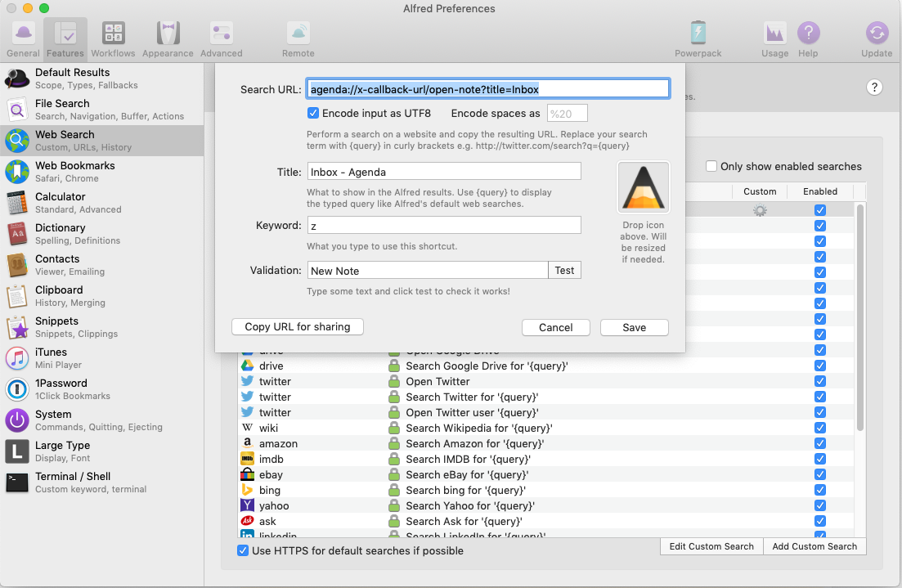Open the Powerpack tab

698,39
